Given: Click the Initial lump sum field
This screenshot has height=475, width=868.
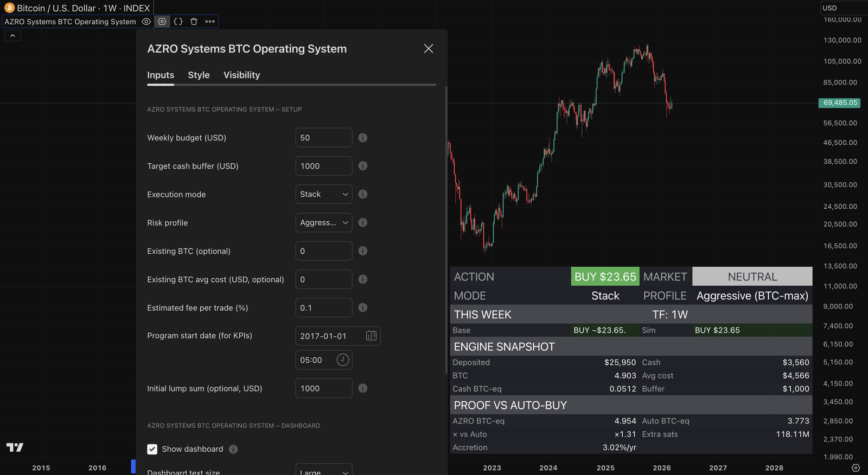Looking at the screenshot, I should tap(324, 388).
